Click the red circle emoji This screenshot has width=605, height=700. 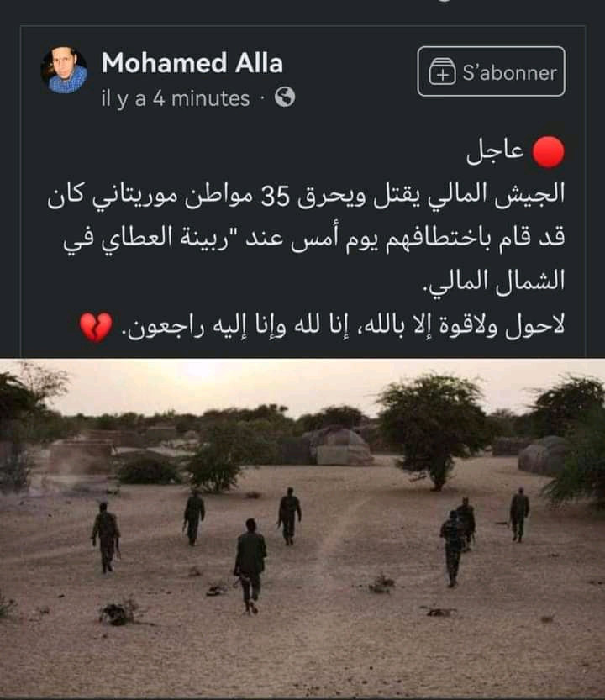549,152
